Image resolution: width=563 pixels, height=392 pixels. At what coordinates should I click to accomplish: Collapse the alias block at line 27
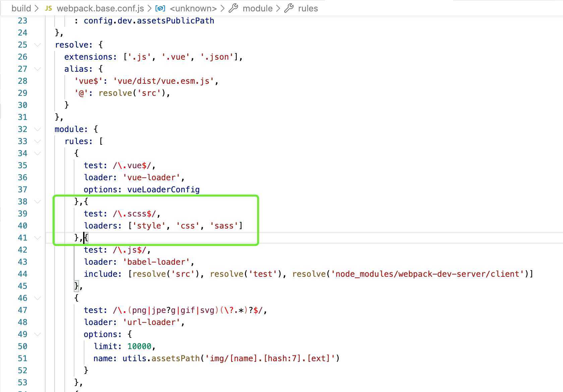coord(38,69)
